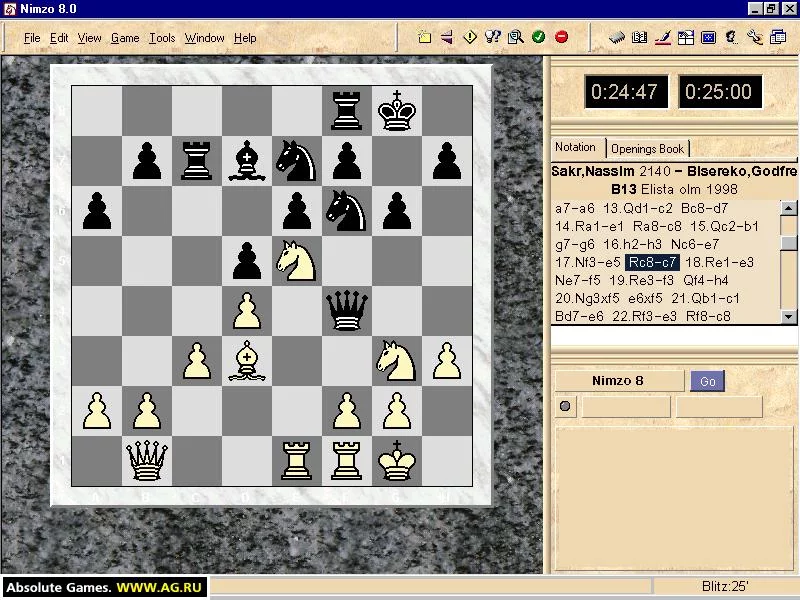Click the head silhouette toolbar icon

pos(732,37)
